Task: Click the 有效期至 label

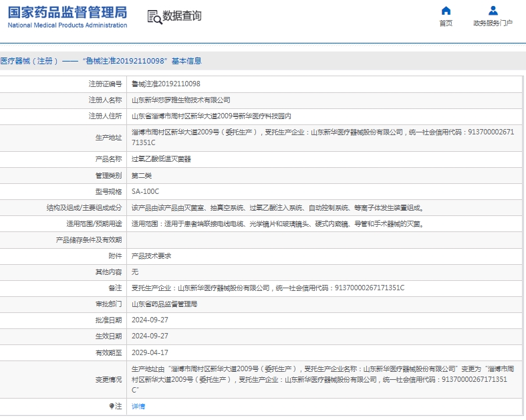Action: click(x=108, y=353)
